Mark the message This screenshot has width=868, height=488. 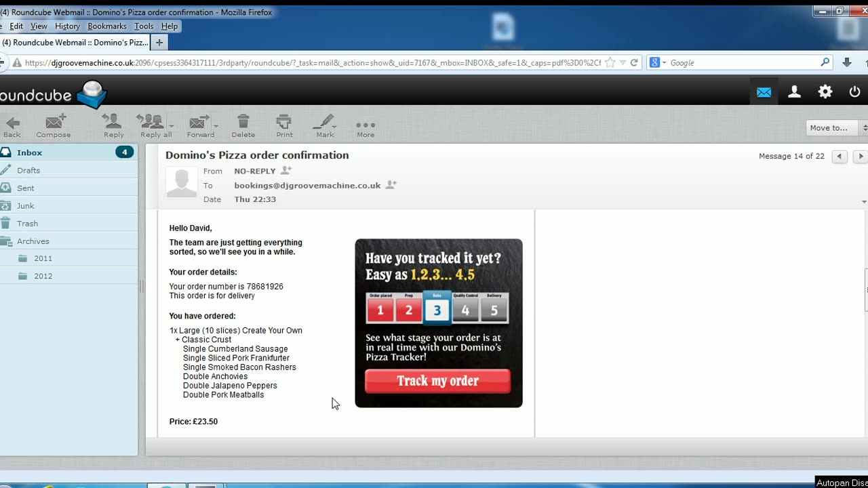pos(325,125)
